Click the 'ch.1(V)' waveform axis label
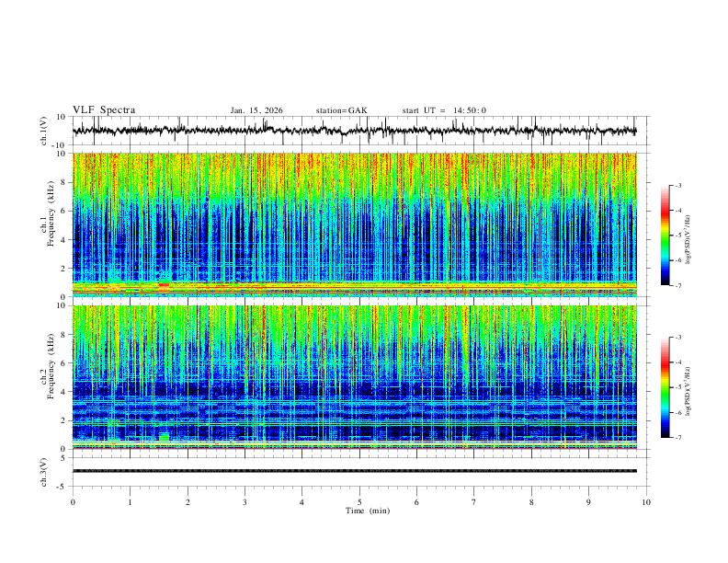 pyautogui.click(x=44, y=131)
